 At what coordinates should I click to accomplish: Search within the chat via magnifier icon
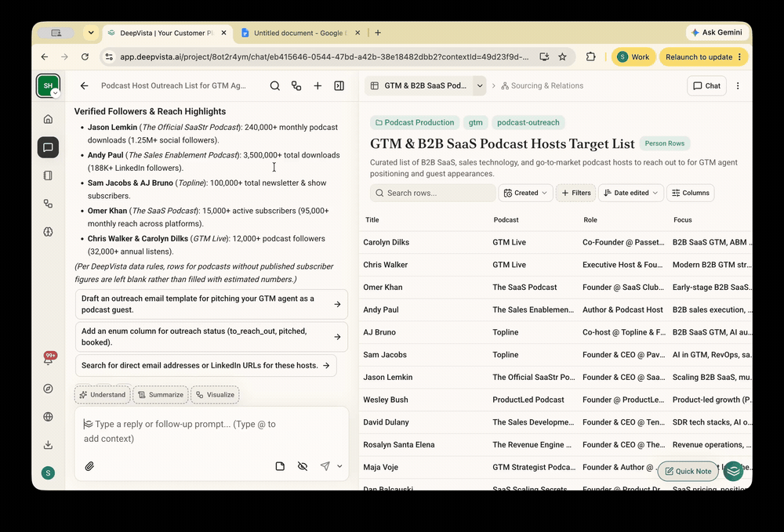[x=275, y=86]
